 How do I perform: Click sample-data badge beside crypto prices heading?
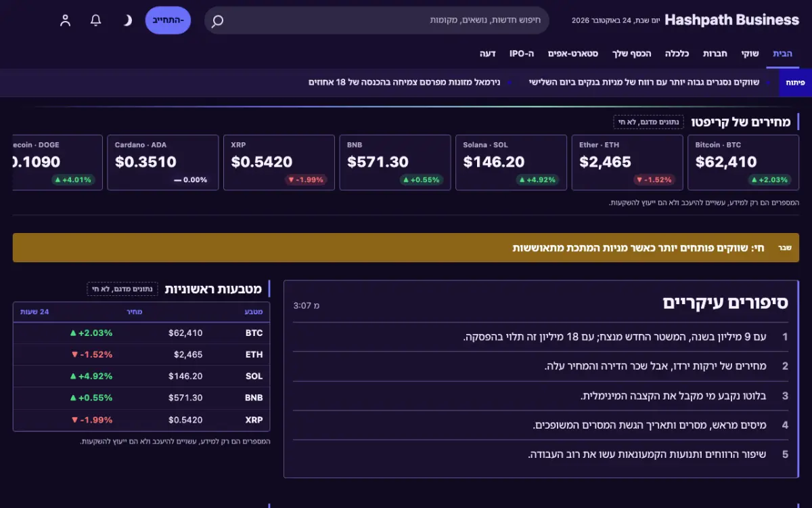[649, 122]
